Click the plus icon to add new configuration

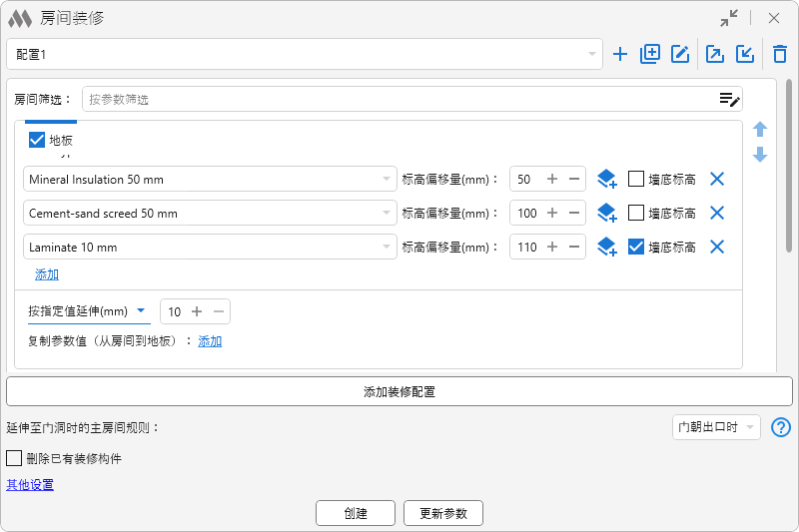coord(620,55)
